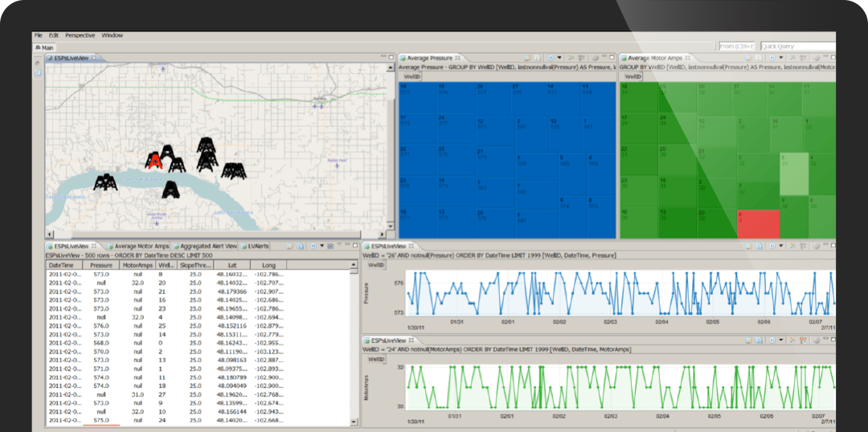Open dropdown arrow beside pause in top Average Motor Amps panel

pos(781,58)
